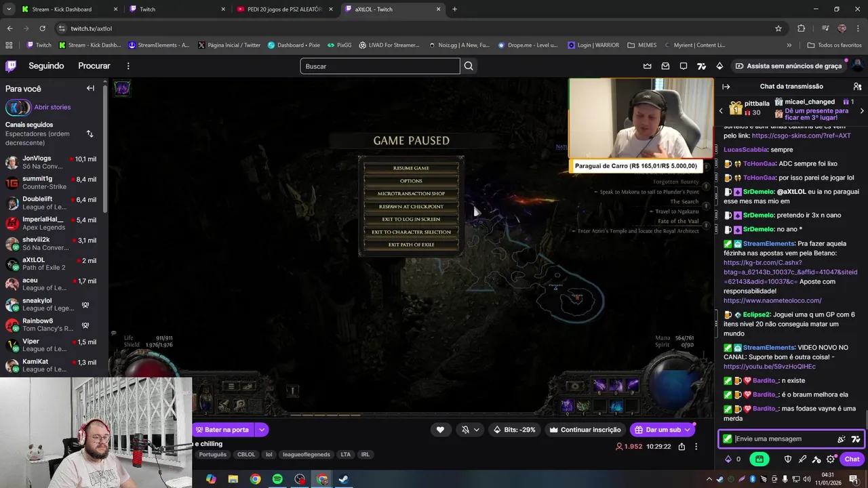
Task: Click Abrir stories link
Action: [x=52, y=107]
